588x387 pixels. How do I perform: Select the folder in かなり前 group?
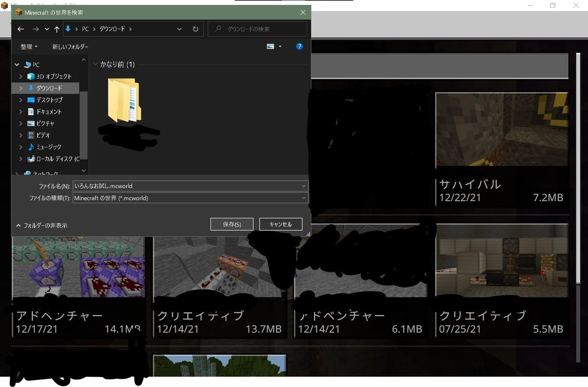click(124, 100)
